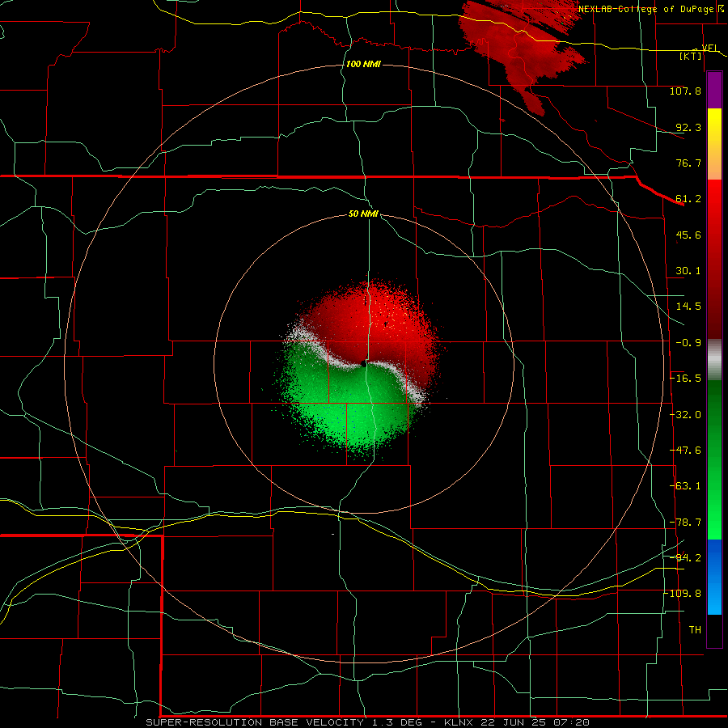Click the 107.8 scale value
Image resolution: width=728 pixels, height=728 pixels.
(x=685, y=91)
